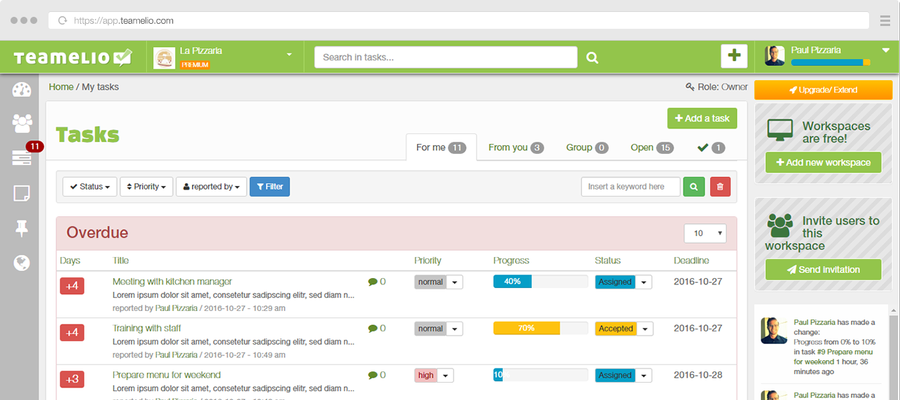The width and height of the screenshot is (900, 400).
Task: Switch to the From you tab
Action: click(515, 147)
